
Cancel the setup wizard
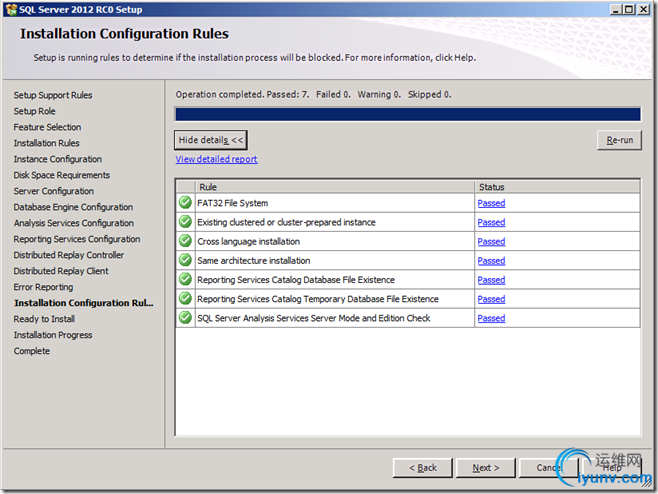click(x=548, y=468)
